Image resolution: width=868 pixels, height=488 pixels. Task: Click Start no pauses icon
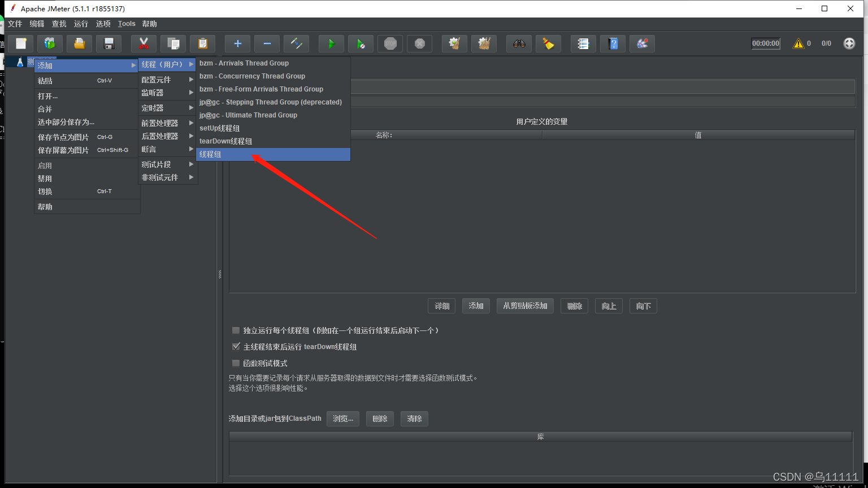(x=361, y=43)
